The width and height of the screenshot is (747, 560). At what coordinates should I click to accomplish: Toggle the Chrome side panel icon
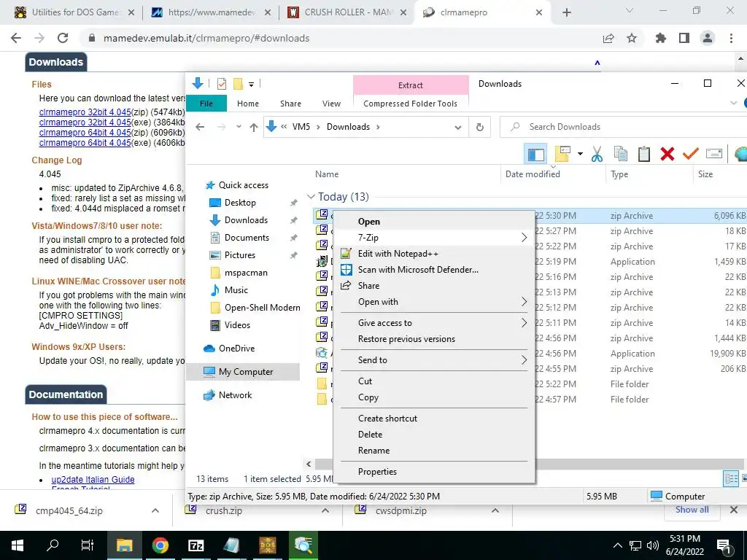coord(684,38)
